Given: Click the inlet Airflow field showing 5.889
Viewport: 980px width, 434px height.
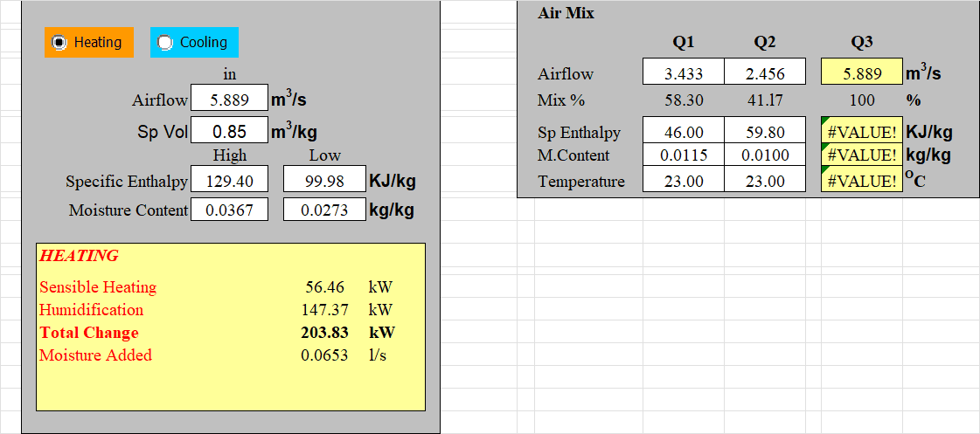Looking at the screenshot, I should [x=229, y=100].
